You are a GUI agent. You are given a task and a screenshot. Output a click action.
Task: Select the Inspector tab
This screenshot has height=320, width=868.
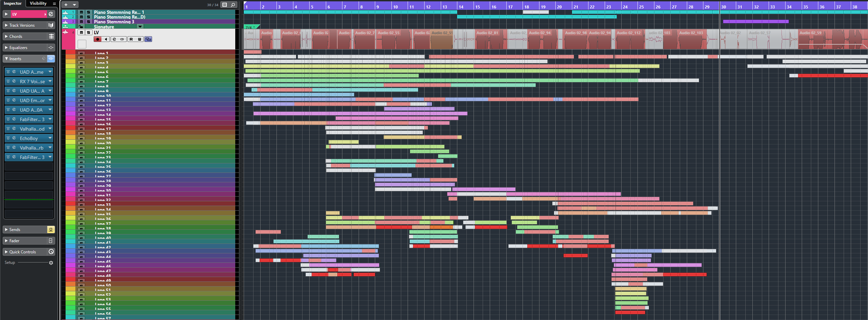(13, 3)
